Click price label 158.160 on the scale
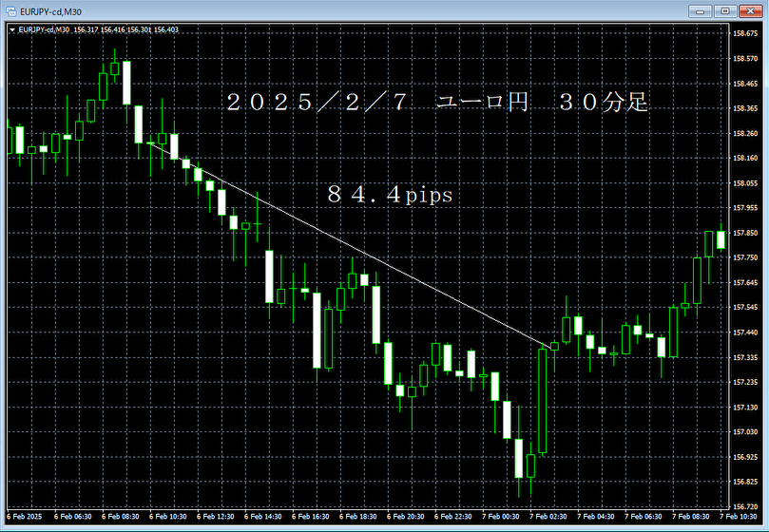Screen dimensions: 769x532 (745, 158)
